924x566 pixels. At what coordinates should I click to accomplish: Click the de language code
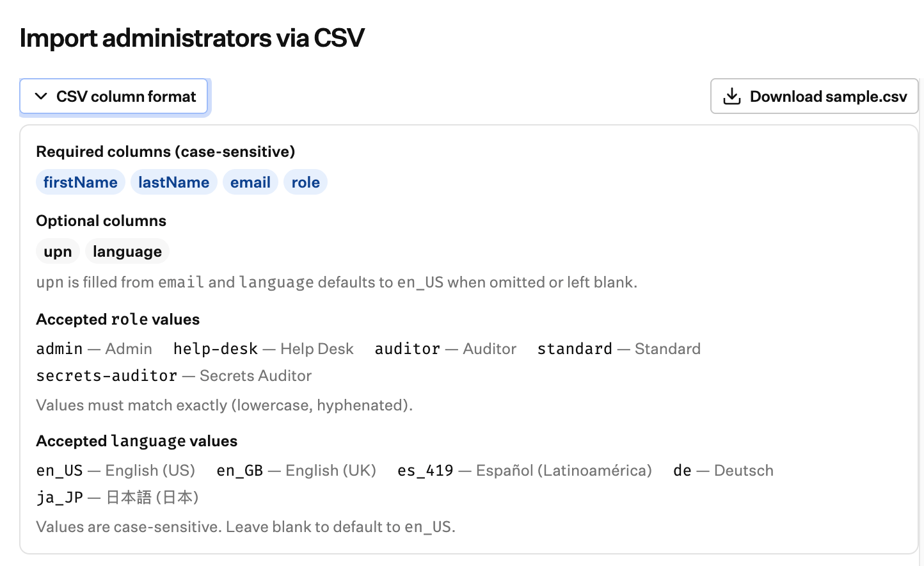pyautogui.click(x=683, y=471)
